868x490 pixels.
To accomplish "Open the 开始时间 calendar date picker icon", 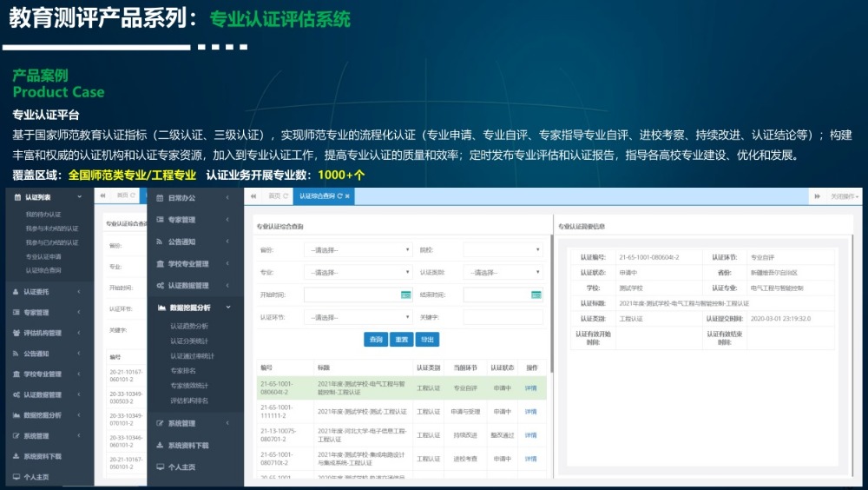I will (x=405, y=295).
